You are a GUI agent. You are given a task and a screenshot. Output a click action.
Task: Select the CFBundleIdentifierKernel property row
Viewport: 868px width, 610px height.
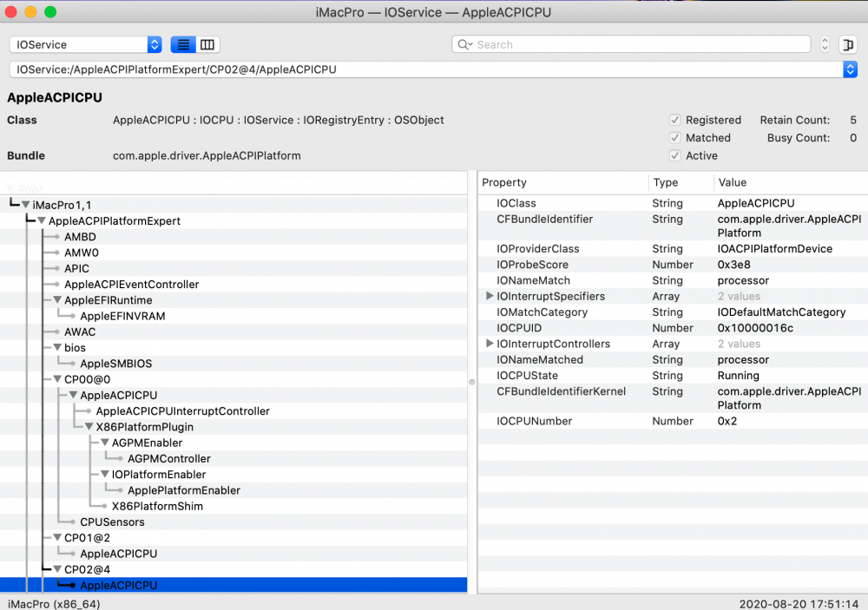(673, 398)
